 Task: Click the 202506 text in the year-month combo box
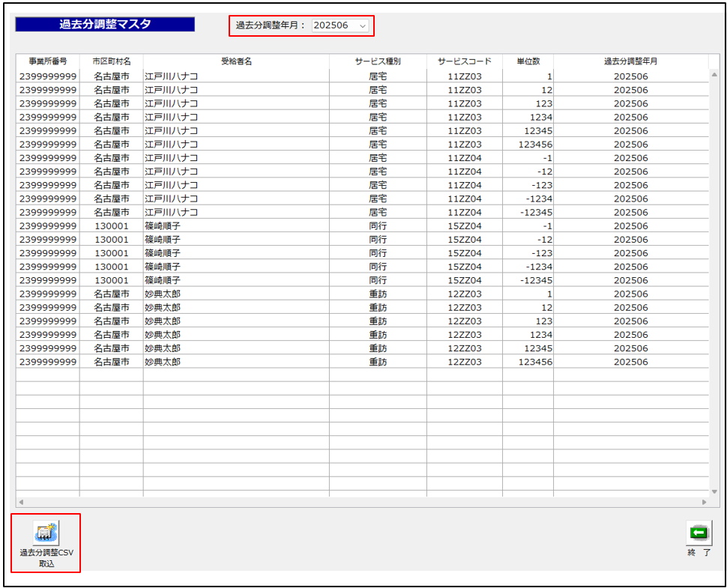pyautogui.click(x=331, y=26)
